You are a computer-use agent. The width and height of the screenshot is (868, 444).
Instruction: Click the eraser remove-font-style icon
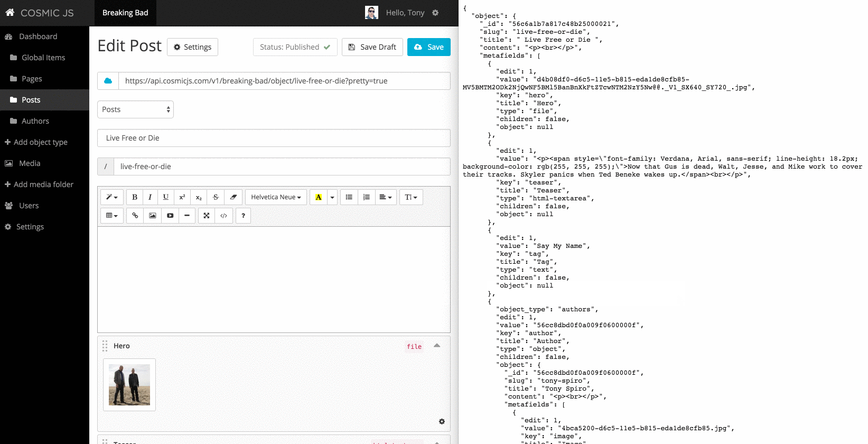(x=233, y=197)
